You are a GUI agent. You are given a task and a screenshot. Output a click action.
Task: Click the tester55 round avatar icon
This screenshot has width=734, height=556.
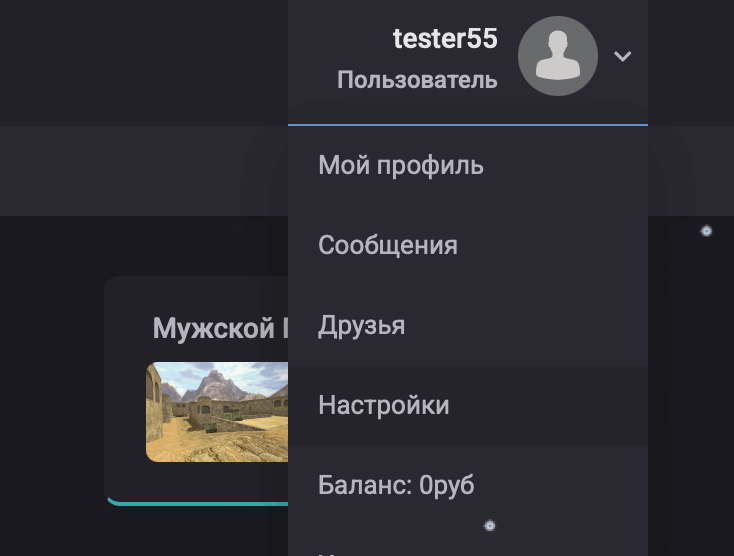pyautogui.click(x=558, y=56)
